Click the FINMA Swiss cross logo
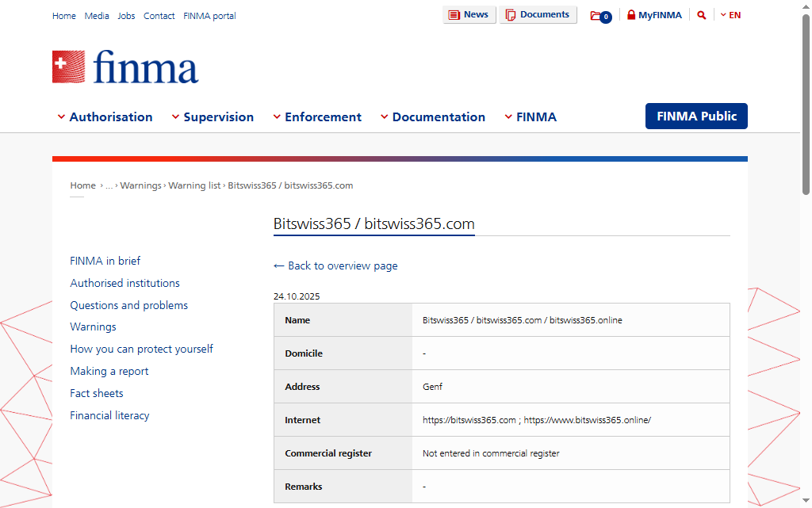Viewport: 812px width, 508px height. click(67, 65)
